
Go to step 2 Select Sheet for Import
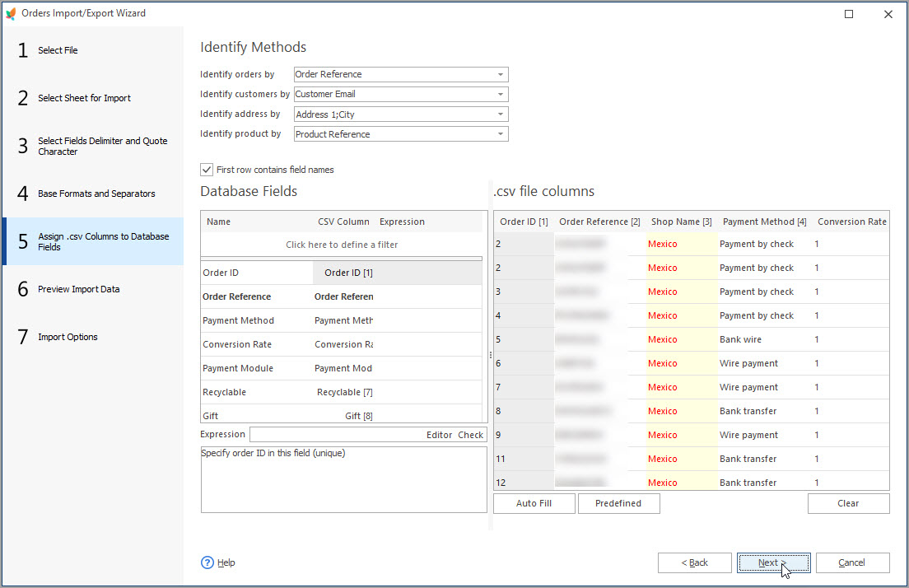click(93, 98)
